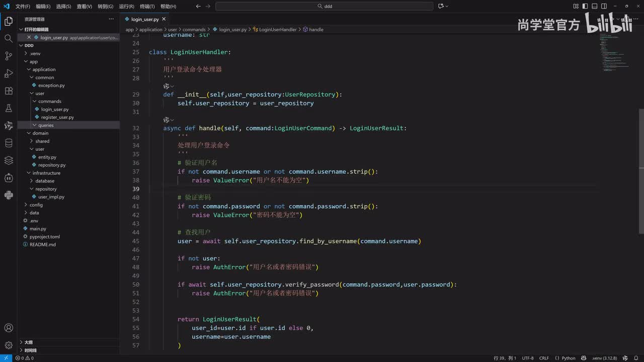Click the Manage gear icon
Screen dimensions: 644x362
point(9,345)
